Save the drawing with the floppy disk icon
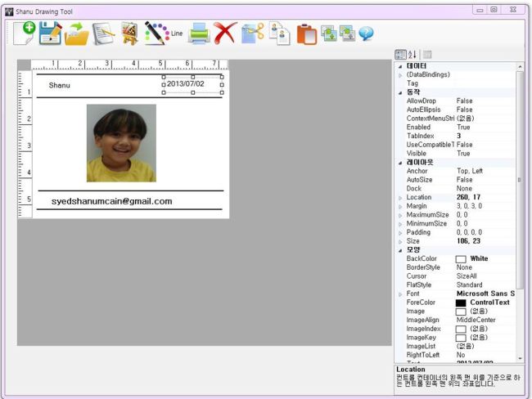532x399 pixels. (51, 33)
